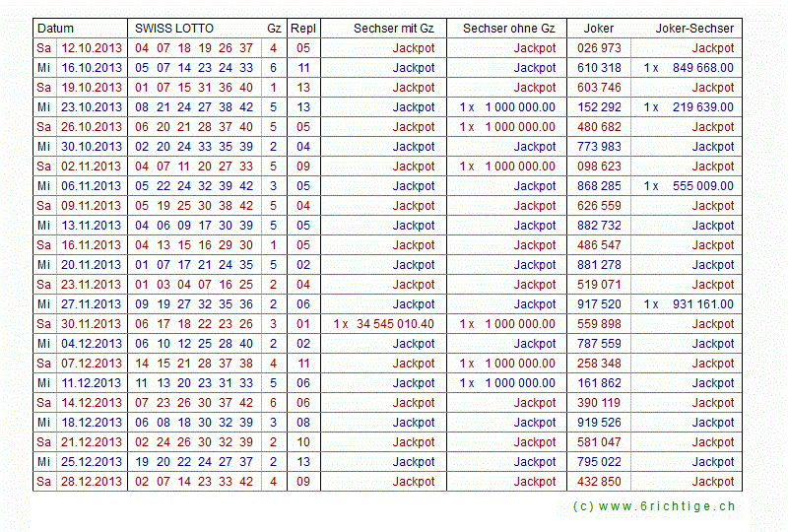Screen dimensions: 788x532
Task: Click the SWISS LOTTO column header
Action: [x=173, y=29]
